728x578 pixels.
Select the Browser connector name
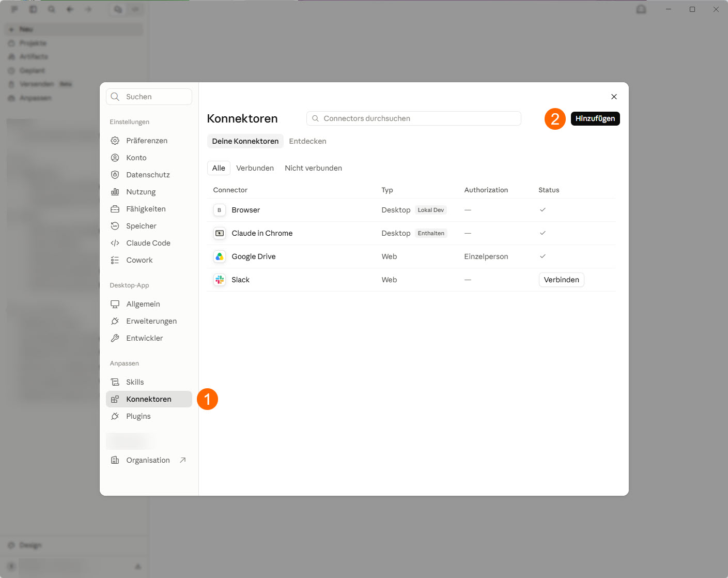tap(246, 210)
